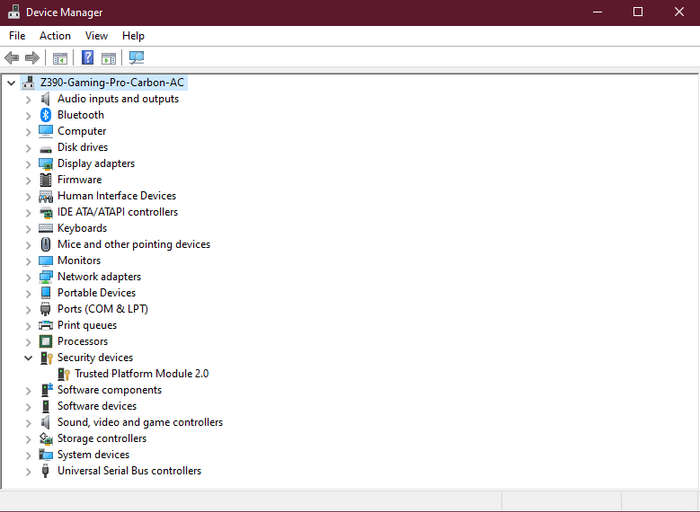Click the Keyboards icon
This screenshot has width=700, height=512.
(x=46, y=229)
